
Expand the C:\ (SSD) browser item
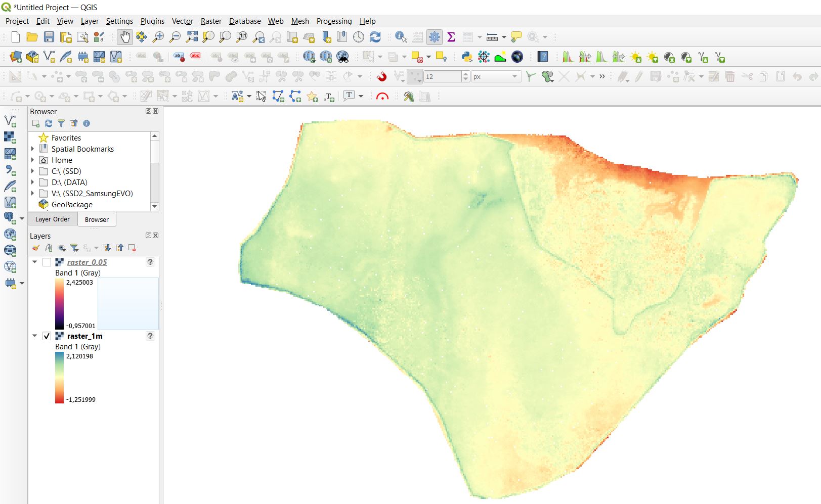[33, 171]
